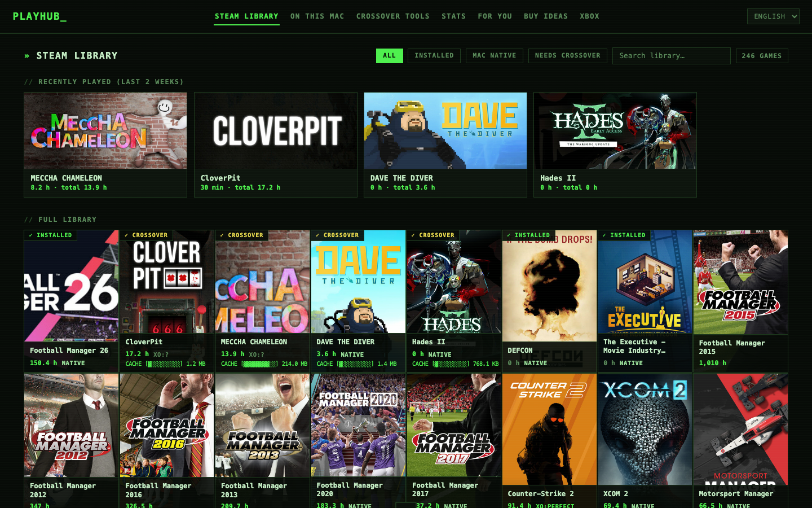812x508 pixels.
Task: Click the Full Library section heading
Action: click(x=60, y=220)
